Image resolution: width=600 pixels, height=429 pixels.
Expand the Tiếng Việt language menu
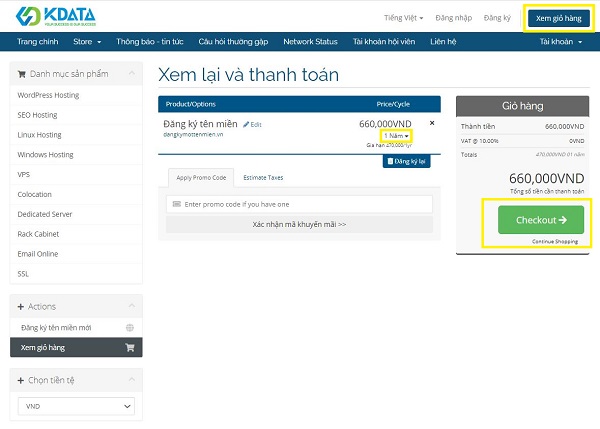pyautogui.click(x=405, y=18)
